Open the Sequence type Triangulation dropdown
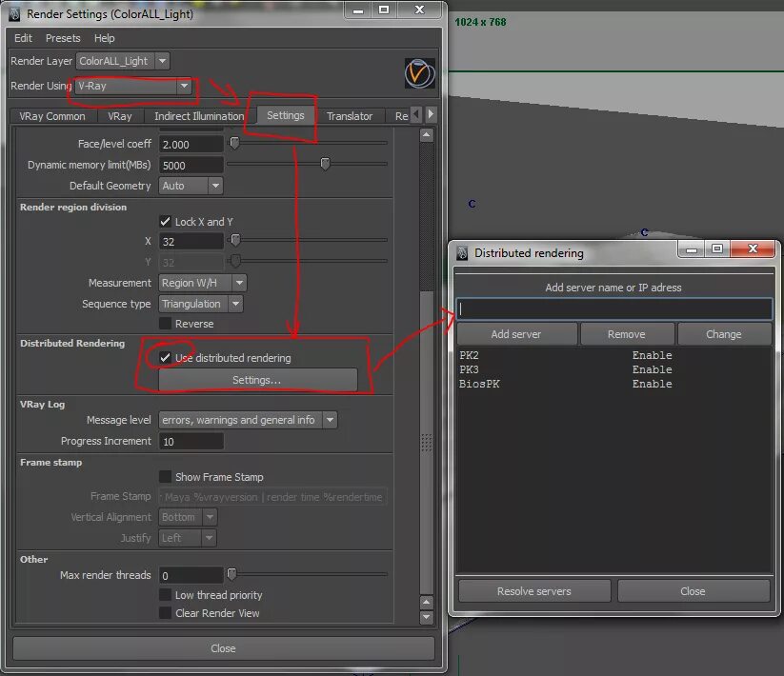 click(200, 304)
